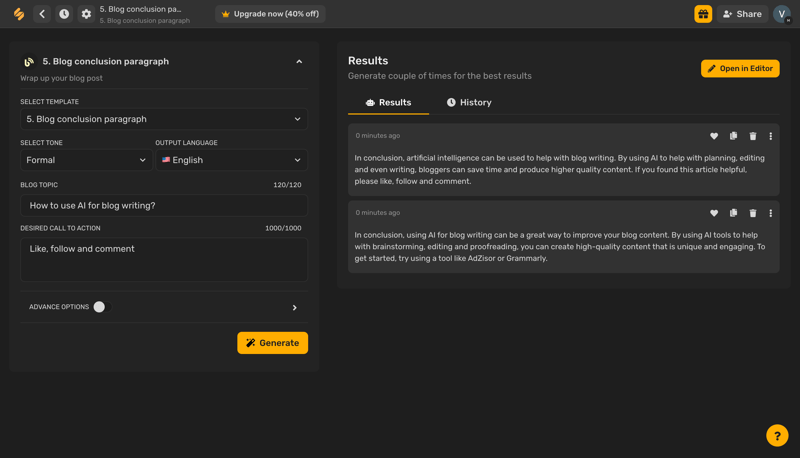Screen dimensions: 800x458
Task: Click the back arrow icon in top bar
Action: (42, 14)
